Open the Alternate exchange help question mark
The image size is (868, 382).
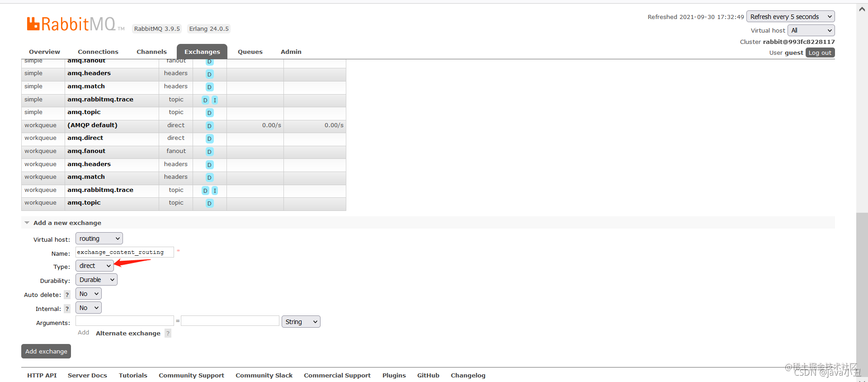point(168,333)
